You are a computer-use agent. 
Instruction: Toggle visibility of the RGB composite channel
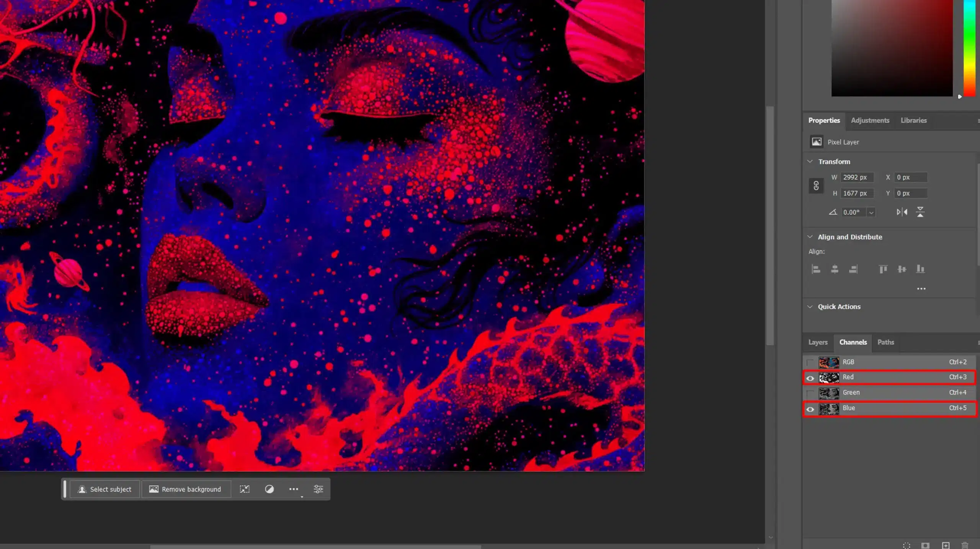point(810,361)
